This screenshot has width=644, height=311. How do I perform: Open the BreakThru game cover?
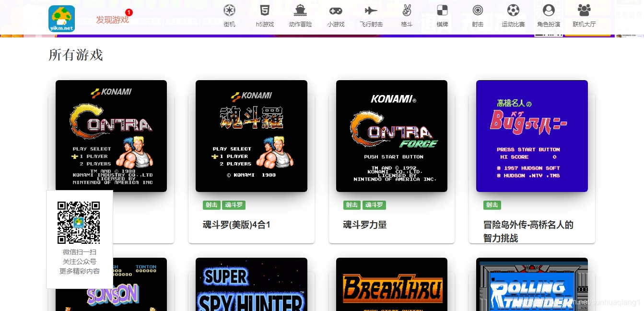(392, 284)
